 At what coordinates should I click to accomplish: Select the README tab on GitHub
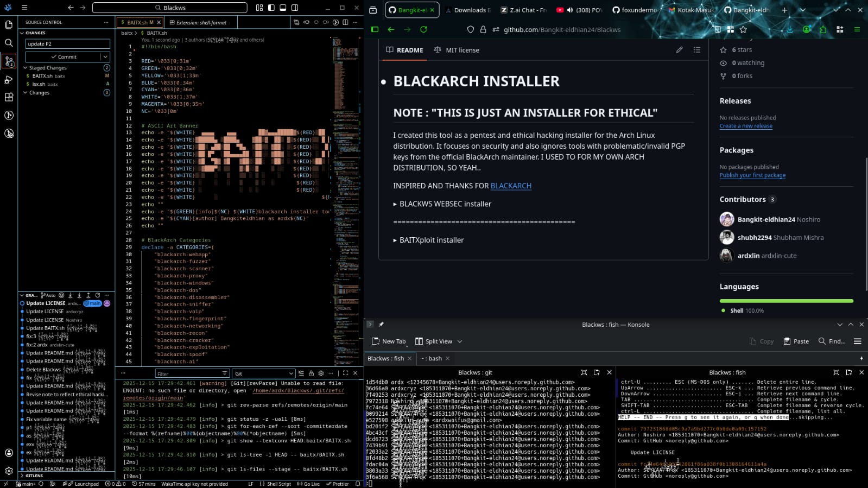pyautogui.click(x=404, y=50)
